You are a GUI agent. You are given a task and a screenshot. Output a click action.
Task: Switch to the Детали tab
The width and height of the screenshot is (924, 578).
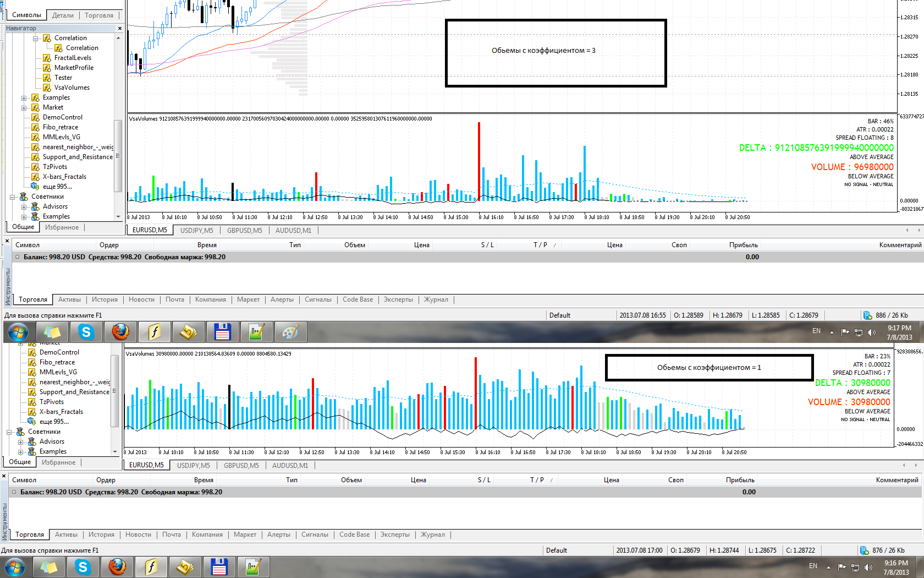pyautogui.click(x=63, y=15)
